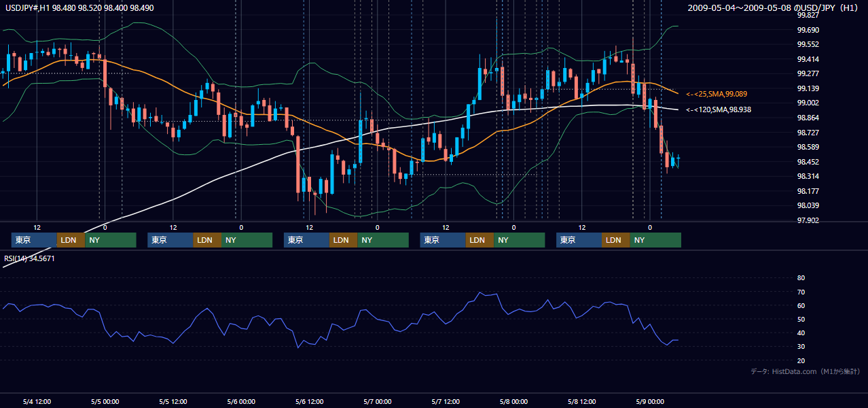The width and height of the screenshot is (868, 408).
Task: Select the 5/7 00:00 time axis label
Action: click(x=377, y=401)
